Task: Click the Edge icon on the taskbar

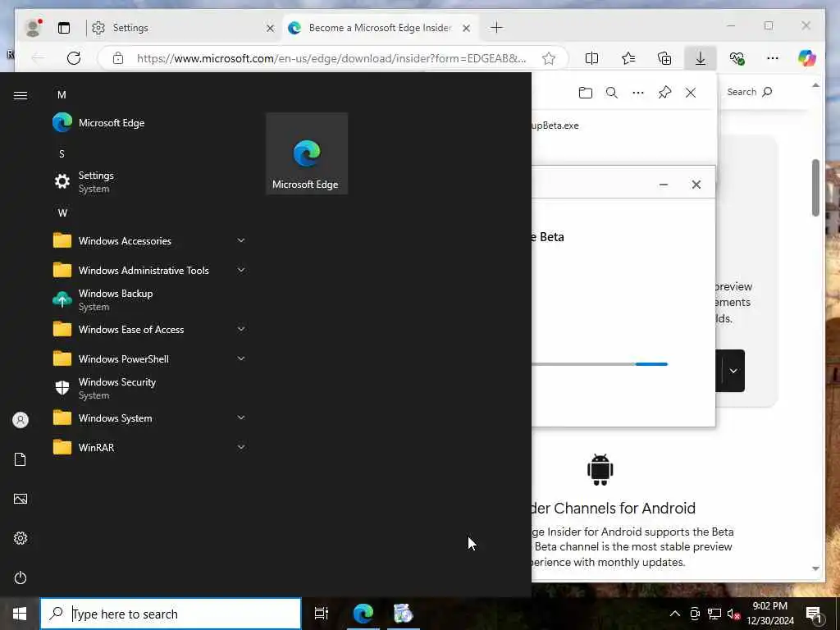Action: click(363, 614)
